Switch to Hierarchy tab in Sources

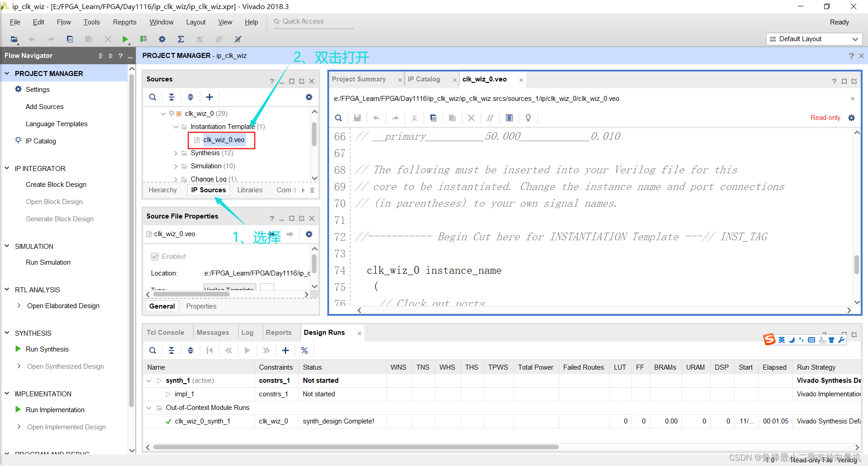click(163, 190)
